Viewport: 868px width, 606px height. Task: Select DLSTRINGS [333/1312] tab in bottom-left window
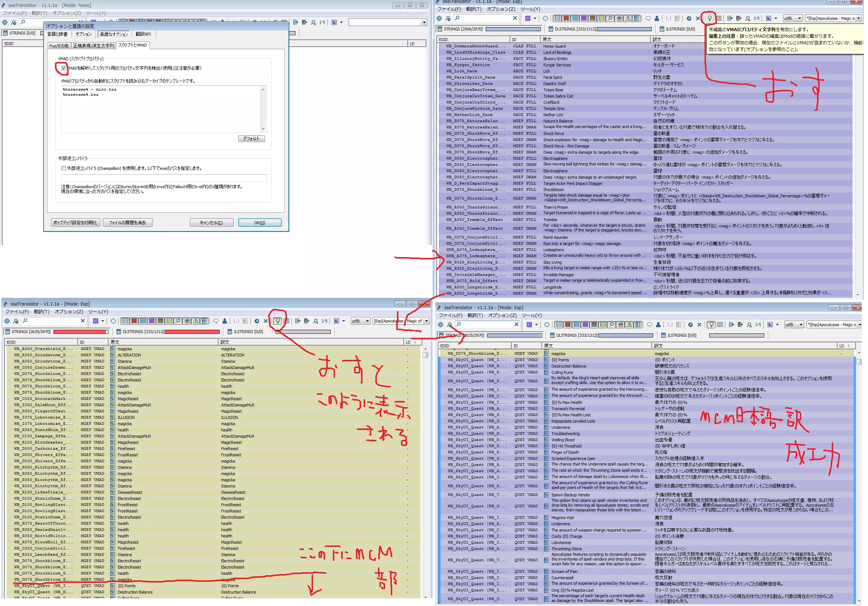pyautogui.click(x=140, y=332)
